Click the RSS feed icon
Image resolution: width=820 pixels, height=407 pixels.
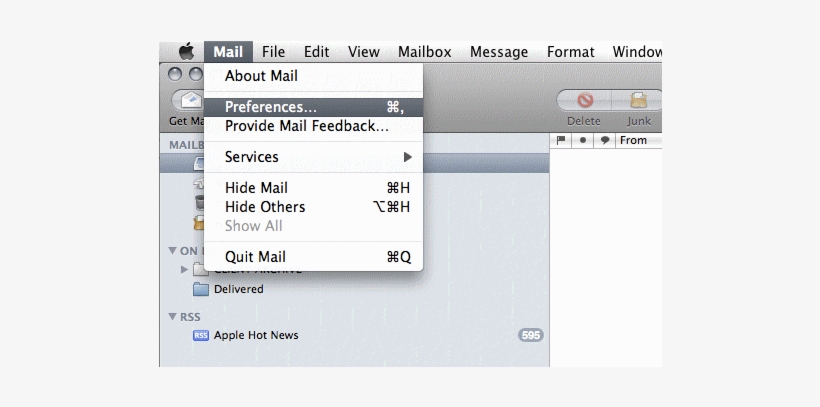(201, 335)
